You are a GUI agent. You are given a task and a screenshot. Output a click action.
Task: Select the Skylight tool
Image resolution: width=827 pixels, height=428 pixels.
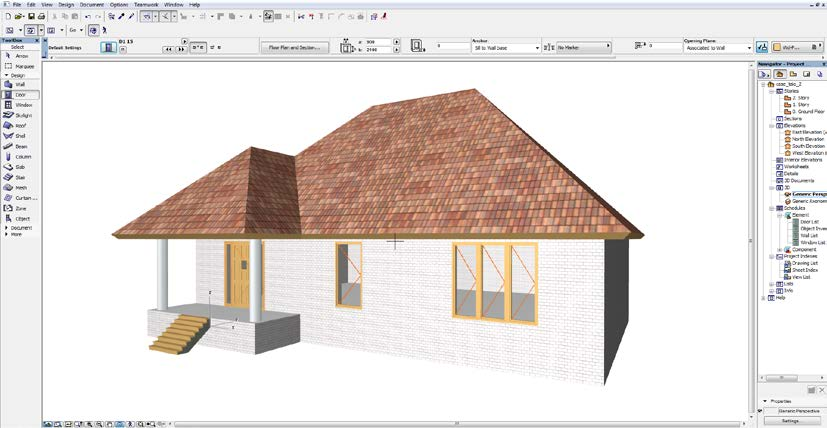18,115
